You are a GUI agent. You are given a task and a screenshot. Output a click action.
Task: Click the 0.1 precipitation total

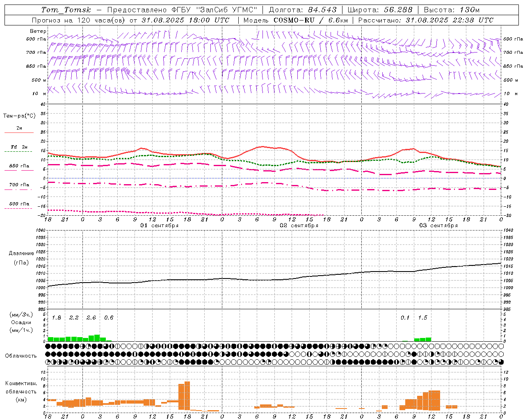coord(405,318)
